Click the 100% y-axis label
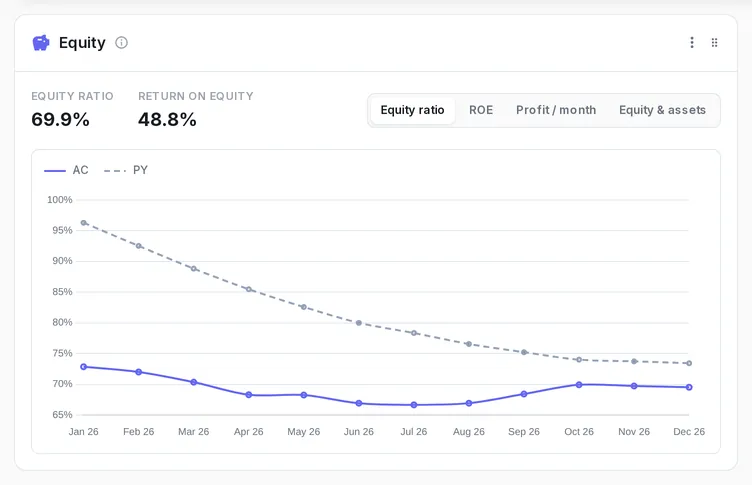This screenshot has height=485, width=752. click(x=59, y=200)
